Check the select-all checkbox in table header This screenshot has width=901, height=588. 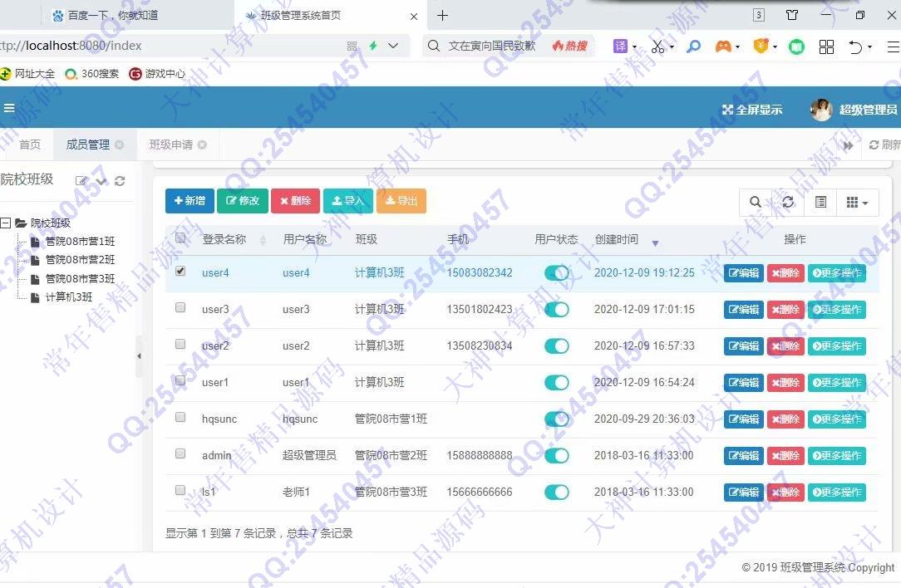point(180,238)
